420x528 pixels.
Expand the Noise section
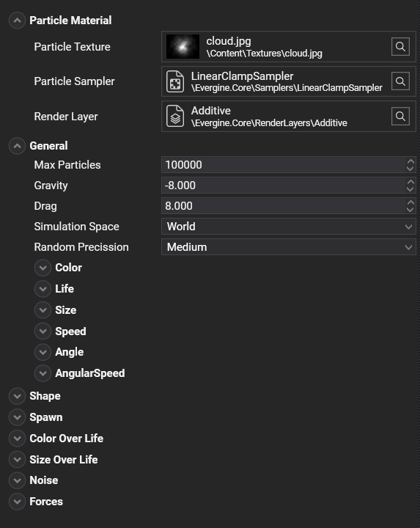pos(17,480)
